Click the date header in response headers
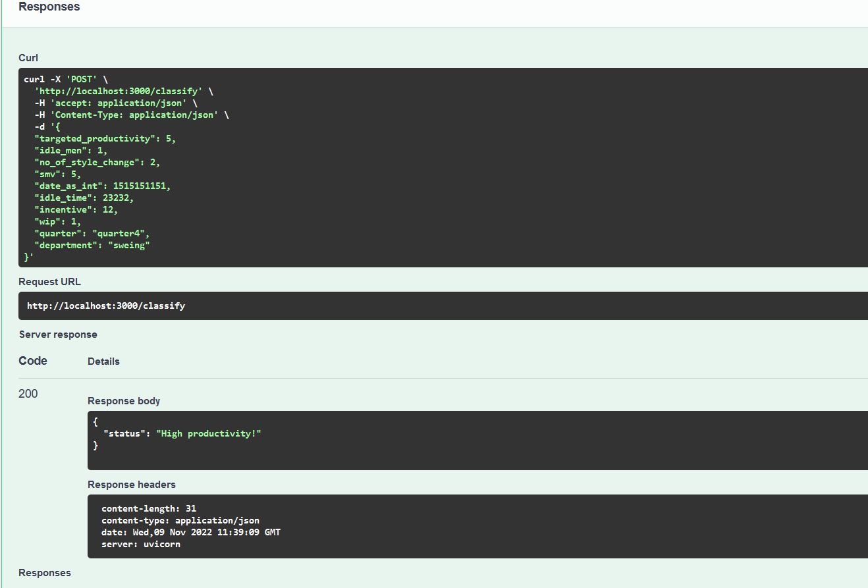The image size is (868, 588). click(x=190, y=532)
